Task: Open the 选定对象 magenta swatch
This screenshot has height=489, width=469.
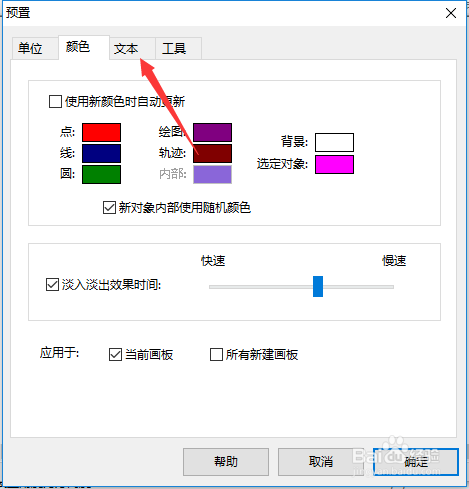Action: click(334, 164)
